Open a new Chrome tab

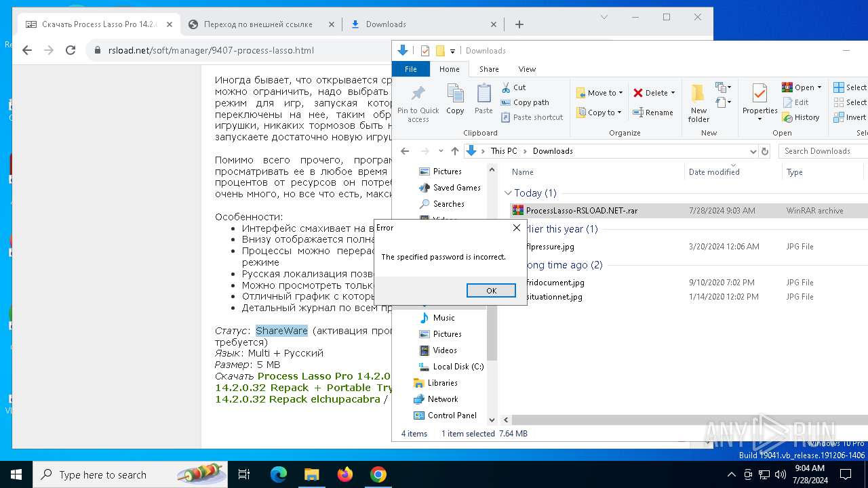(x=519, y=24)
